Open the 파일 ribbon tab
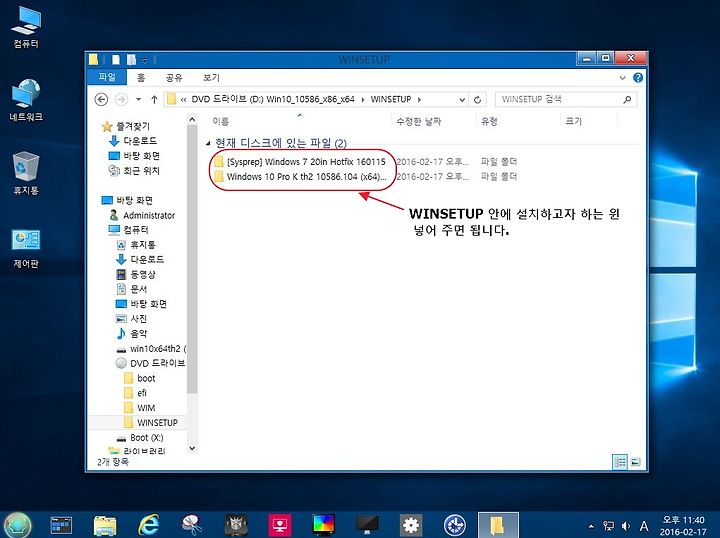The width and height of the screenshot is (720, 538). [107, 77]
